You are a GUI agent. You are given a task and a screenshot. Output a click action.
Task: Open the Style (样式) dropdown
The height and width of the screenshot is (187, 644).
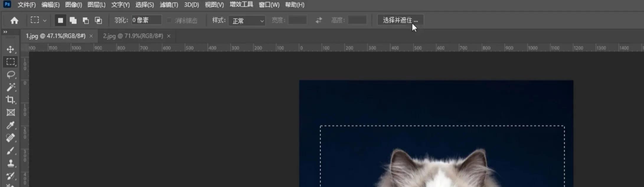point(247,21)
